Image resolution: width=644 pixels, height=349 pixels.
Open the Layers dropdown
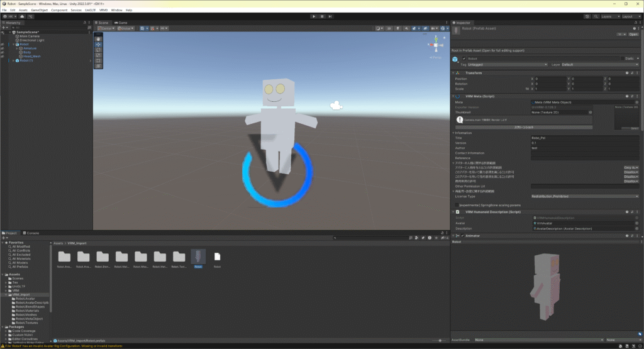click(610, 16)
